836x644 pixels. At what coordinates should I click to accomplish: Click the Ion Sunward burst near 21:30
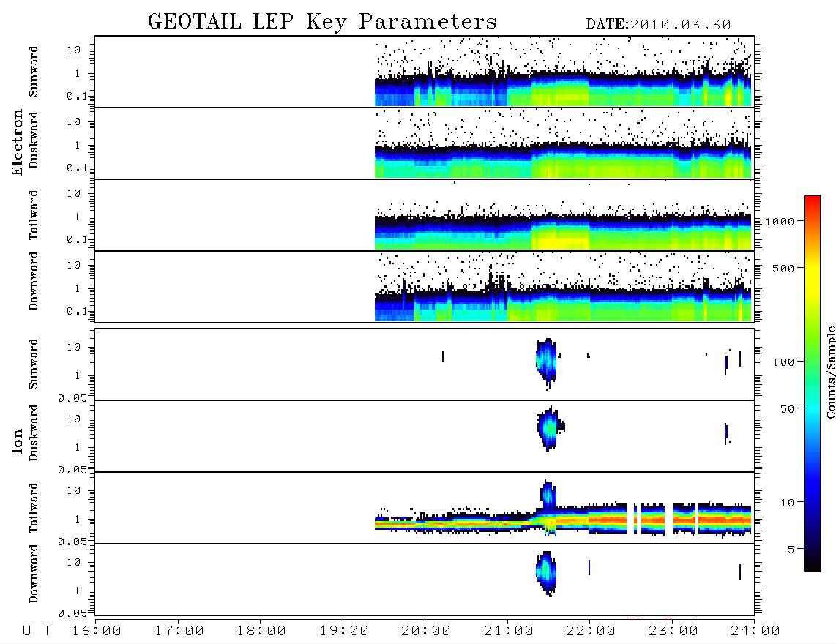pos(547,362)
